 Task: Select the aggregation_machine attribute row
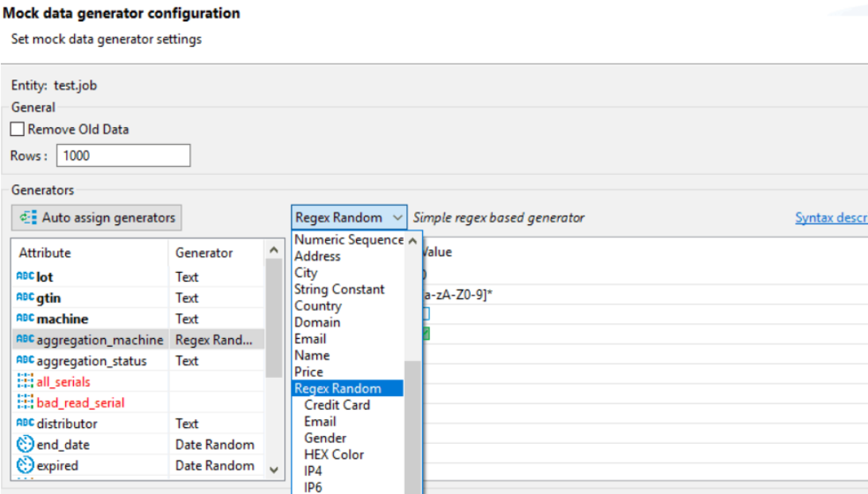tap(99, 340)
